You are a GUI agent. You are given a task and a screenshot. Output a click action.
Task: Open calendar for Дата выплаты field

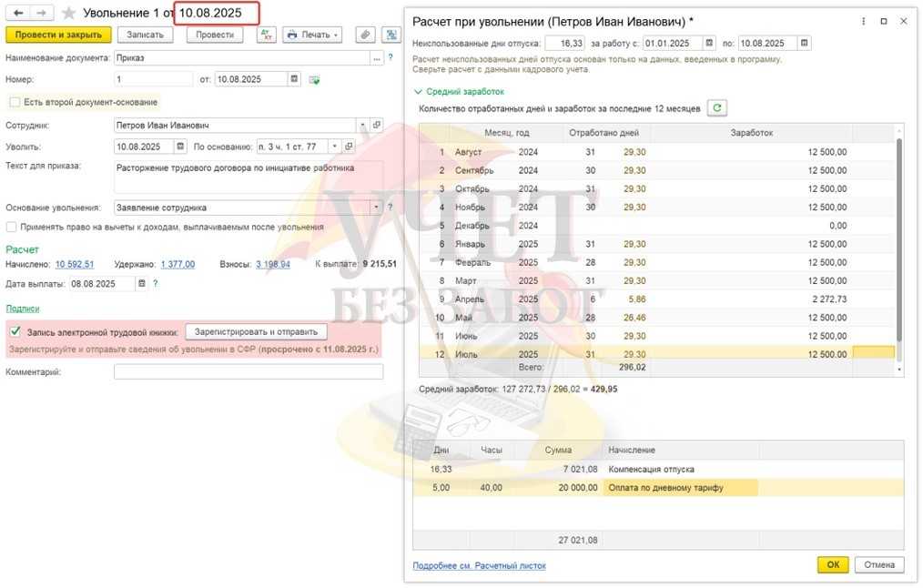(x=141, y=284)
